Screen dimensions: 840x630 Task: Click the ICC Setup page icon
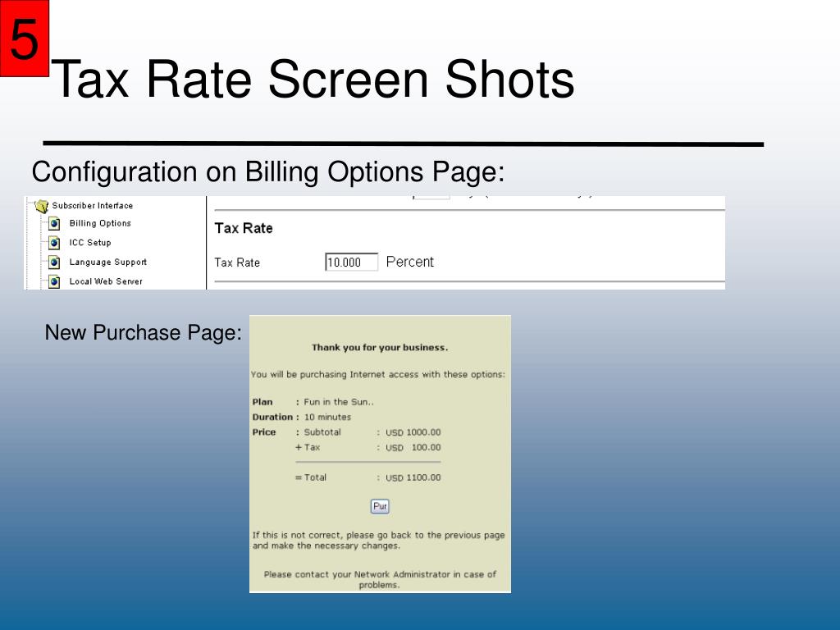tap(54, 243)
